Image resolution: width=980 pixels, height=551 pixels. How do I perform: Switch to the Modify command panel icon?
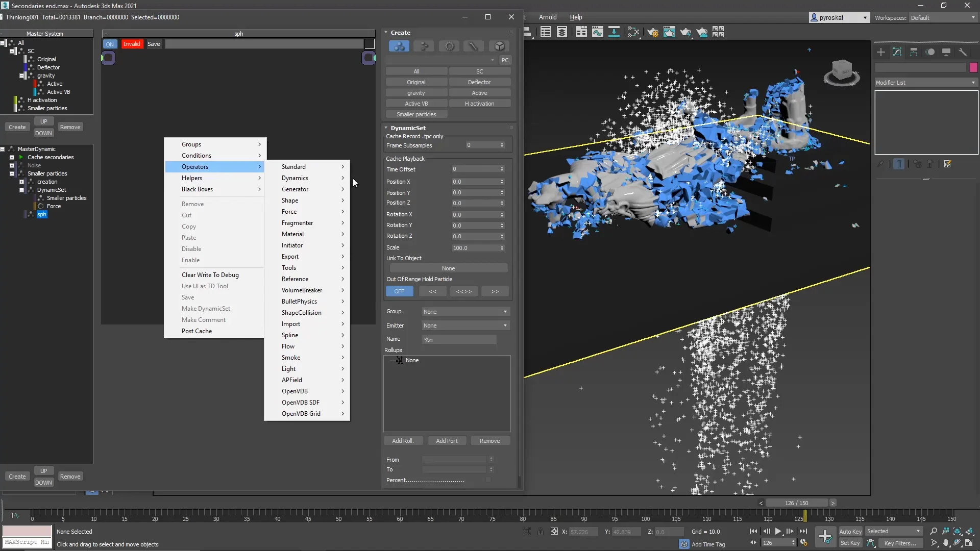[897, 52]
